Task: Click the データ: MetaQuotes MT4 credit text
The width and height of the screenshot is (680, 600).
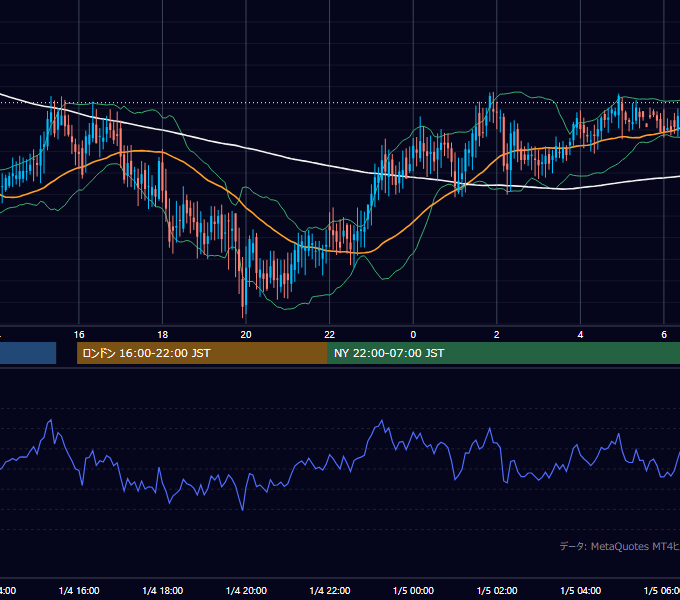Action: pyautogui.click(x=619, y=546)
